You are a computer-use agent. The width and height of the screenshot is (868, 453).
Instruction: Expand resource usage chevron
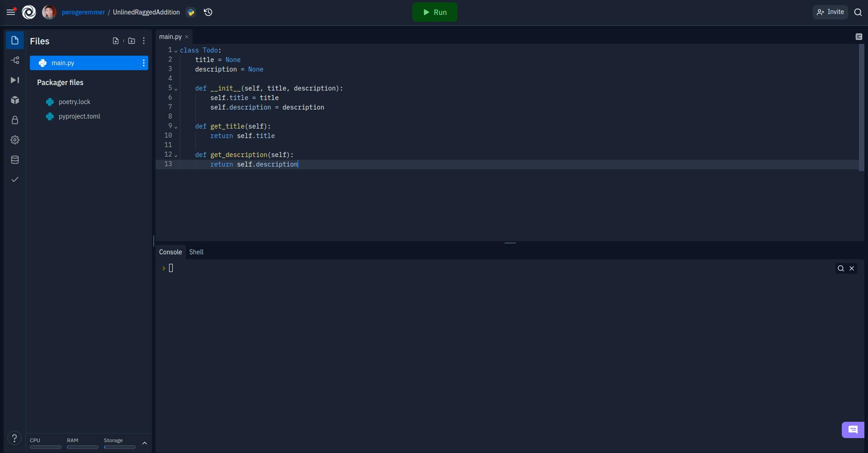point(145,443)
